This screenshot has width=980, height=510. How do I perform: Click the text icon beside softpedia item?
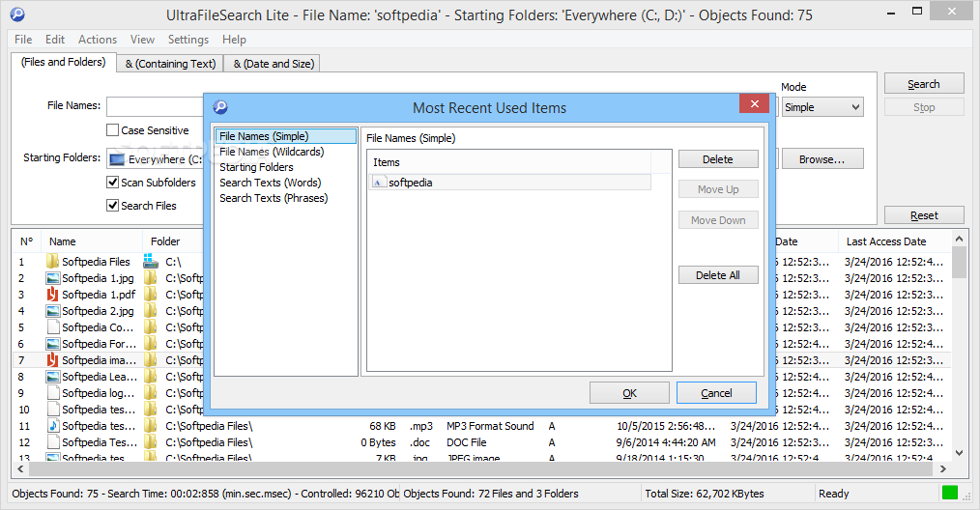tap(378, 182)
